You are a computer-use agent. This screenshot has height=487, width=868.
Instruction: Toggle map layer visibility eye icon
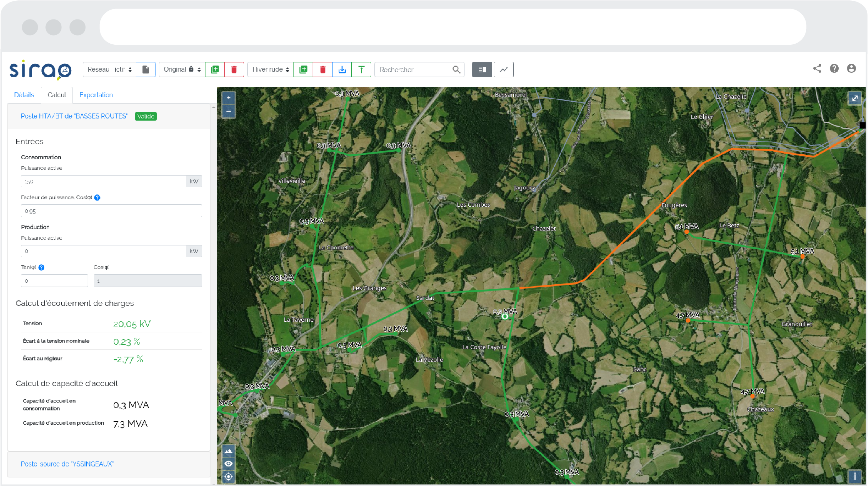point(229,464)
